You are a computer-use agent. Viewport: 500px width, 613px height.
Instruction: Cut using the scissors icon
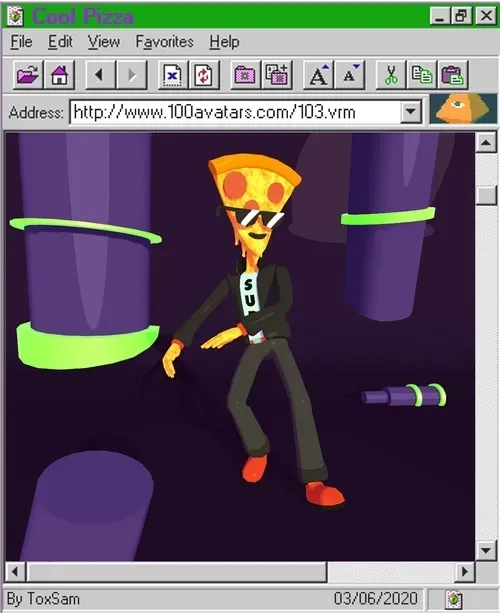[x=391, y=74]
